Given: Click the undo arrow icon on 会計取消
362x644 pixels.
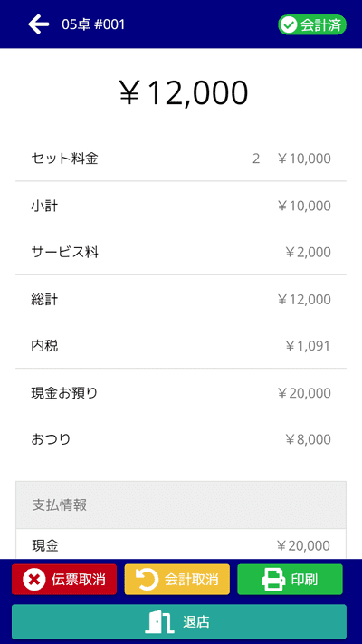Looking at the screenshot, I should [147, 580].
